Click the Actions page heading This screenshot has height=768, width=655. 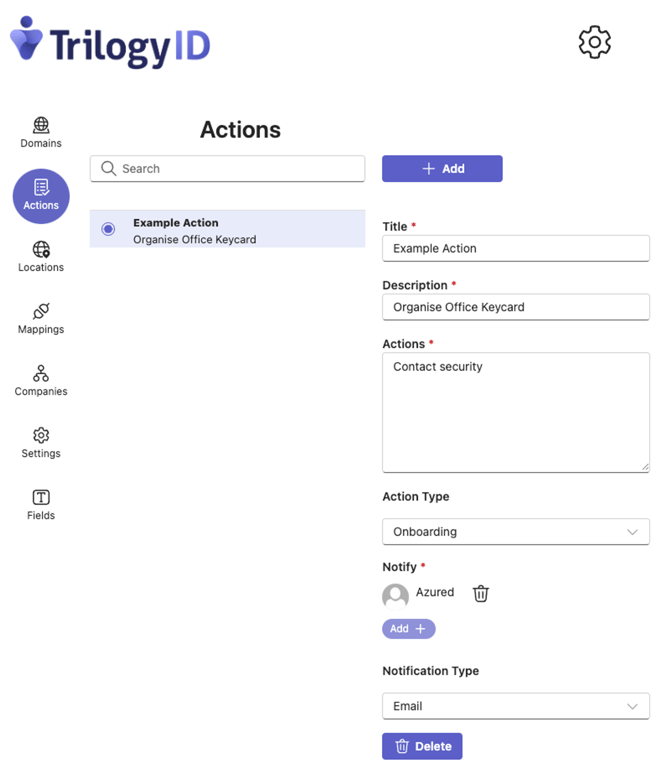tap(241, 130)
